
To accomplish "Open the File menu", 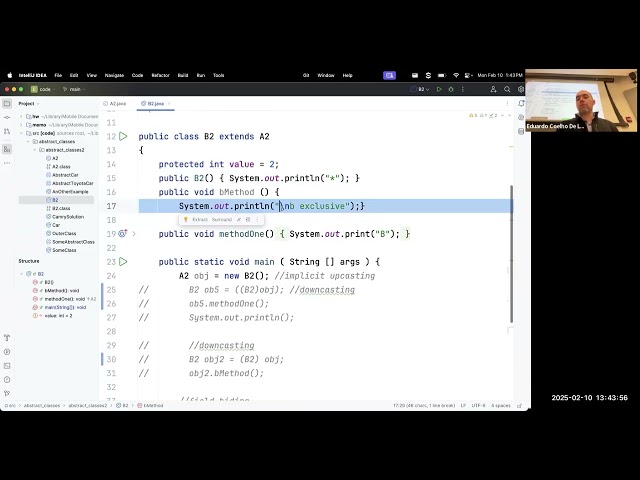I will [x=58, y=75].
